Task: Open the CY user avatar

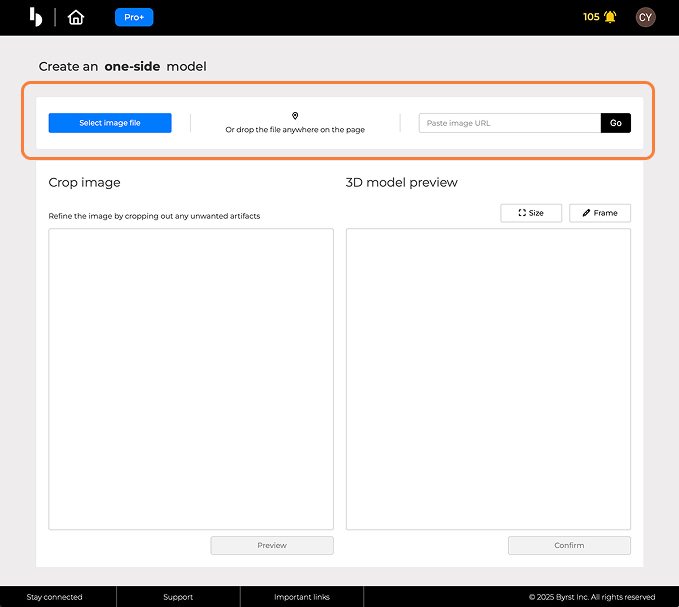Action: tap(646, 17)
